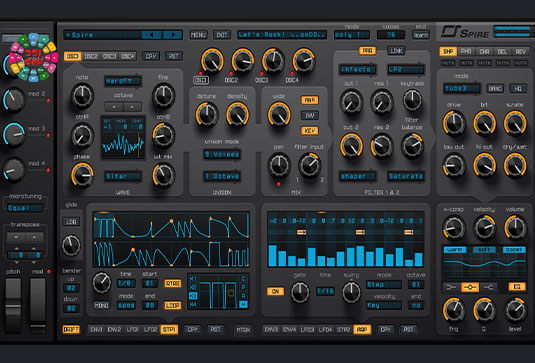Screen dimensions: 535x363
Task: Open the 9 Voices unison mode dropdown
Action: (222, 154)
